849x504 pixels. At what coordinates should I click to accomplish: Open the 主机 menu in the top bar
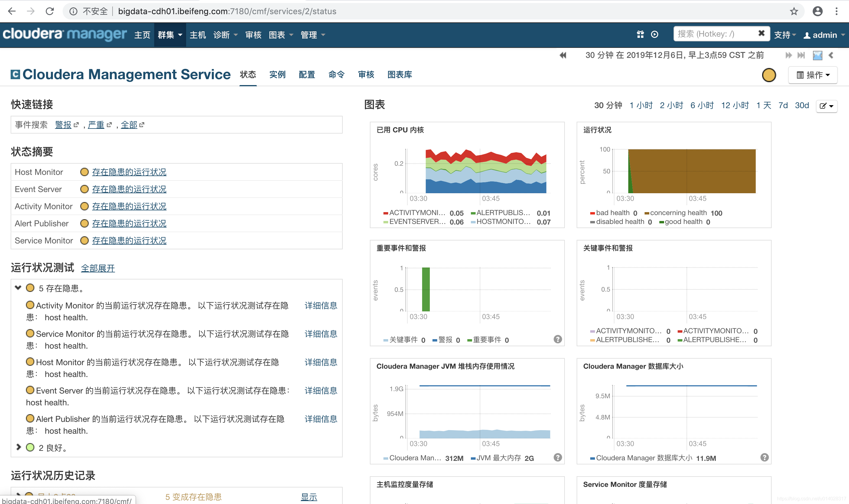pos(198,34)
